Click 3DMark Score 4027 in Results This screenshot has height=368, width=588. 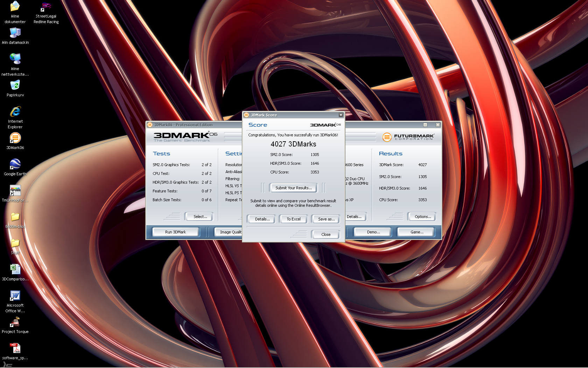[403, 165]
